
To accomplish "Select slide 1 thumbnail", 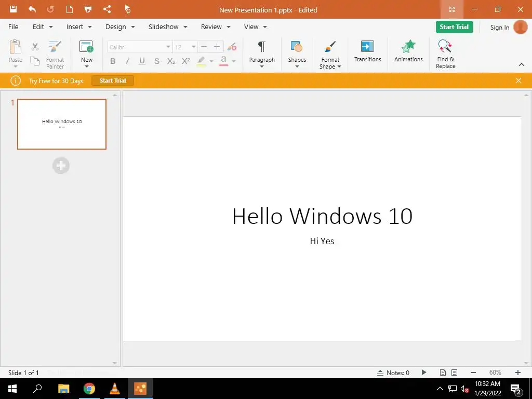I will click(62, 124).
